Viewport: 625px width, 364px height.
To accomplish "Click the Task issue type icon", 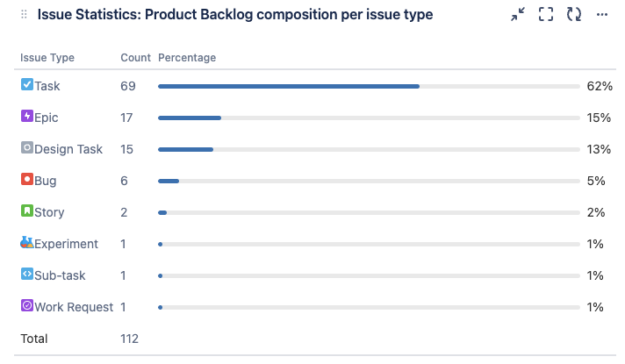I will coord(26,84).
